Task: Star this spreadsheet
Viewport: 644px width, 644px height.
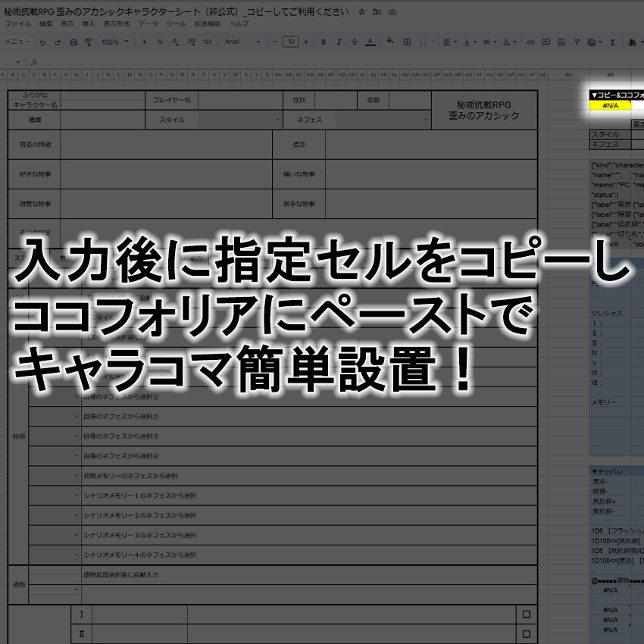Action: 362,11
